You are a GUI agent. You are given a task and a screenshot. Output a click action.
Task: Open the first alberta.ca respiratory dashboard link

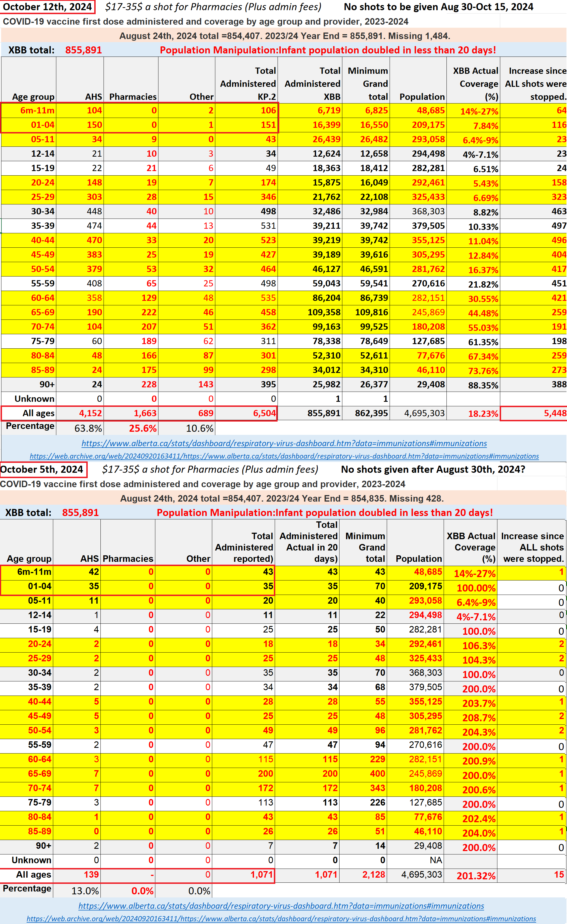(x=284, y=443)
